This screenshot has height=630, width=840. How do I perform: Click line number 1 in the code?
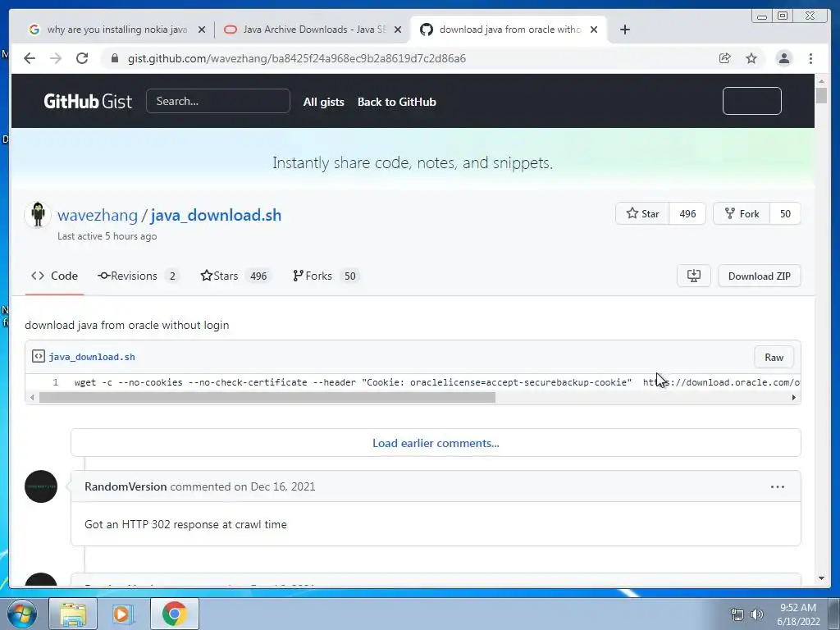click(x=55, y=382)
